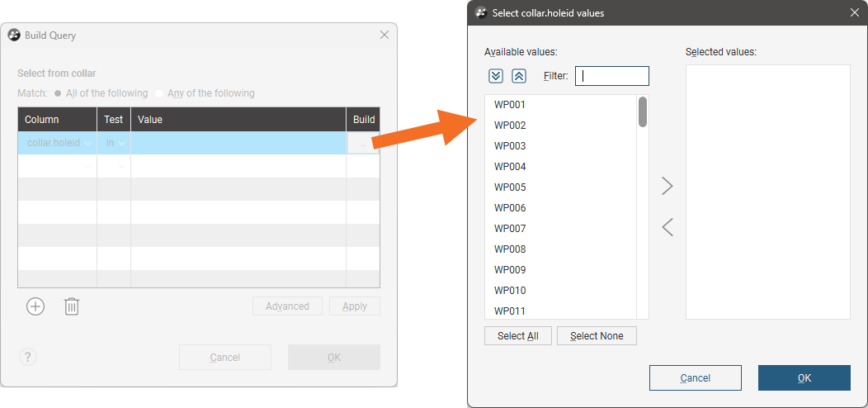The width and height of the screenshot is (868, 408).
Task: Focus the Filter text field
Action: point(612,76)
